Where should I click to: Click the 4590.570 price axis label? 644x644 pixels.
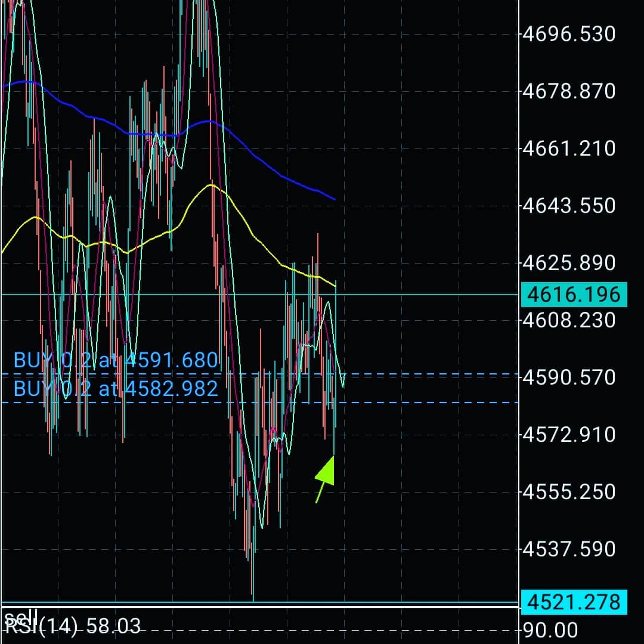coord(569,377)
